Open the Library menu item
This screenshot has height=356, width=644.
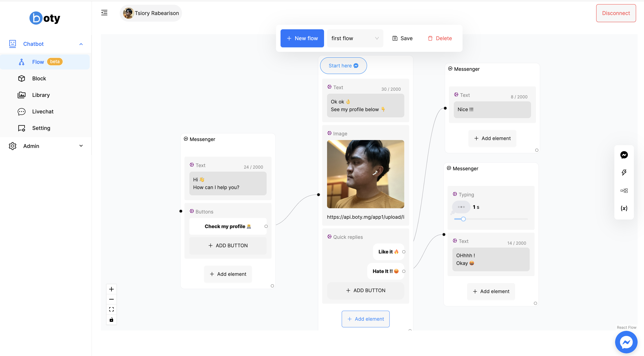pos(41,95)
